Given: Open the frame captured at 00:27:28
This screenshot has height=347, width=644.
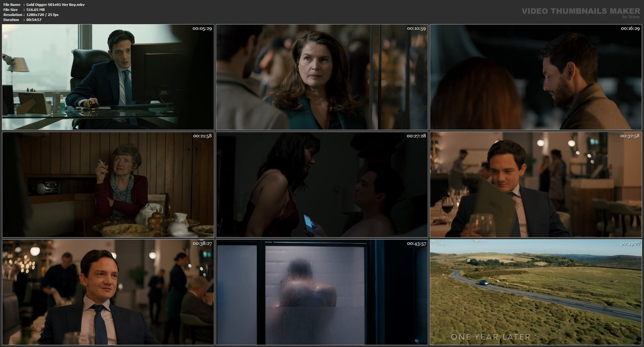Looking at the screenshot, I should (322, 185).
